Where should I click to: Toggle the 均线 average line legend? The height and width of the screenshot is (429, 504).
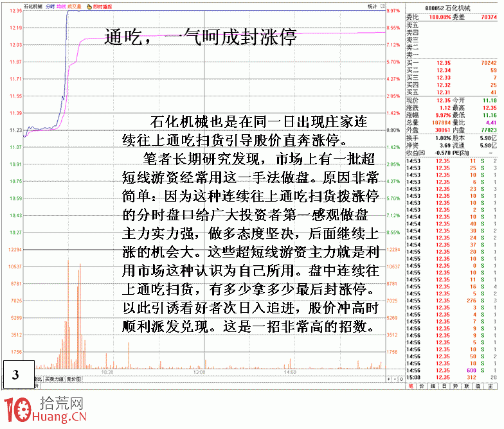[x=60, y=6]
